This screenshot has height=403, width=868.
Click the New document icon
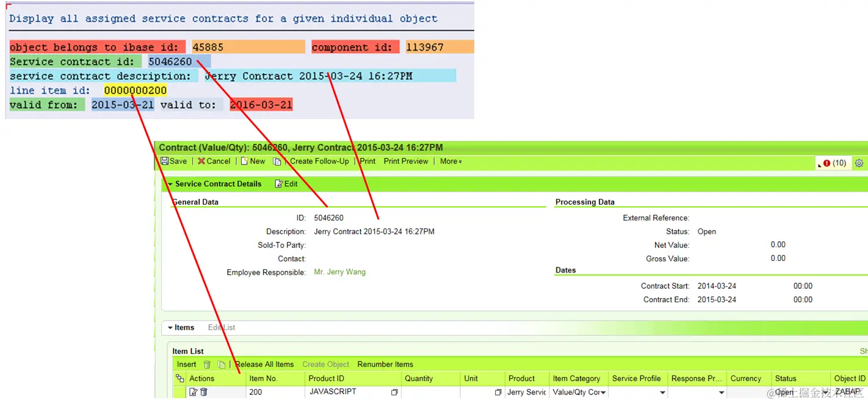pyautogui.click(x=244, y=161)
